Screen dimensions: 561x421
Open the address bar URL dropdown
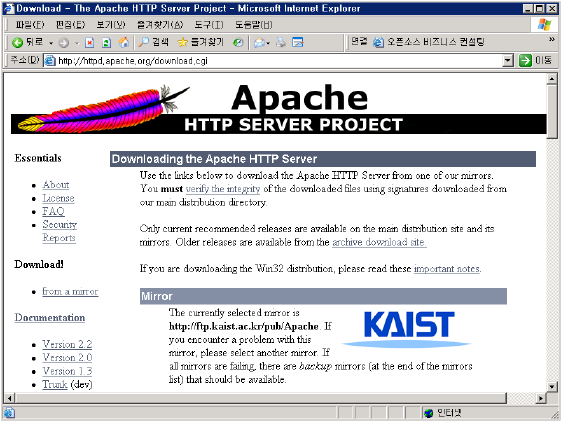click(508, 60)
